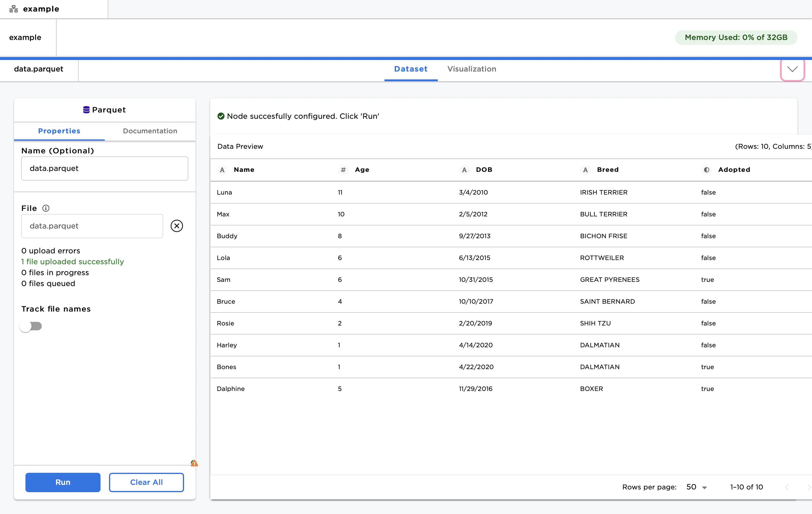Click the File info icon
Image resolution: width=812 pixels, height=514 pixels.
point(46,208)
